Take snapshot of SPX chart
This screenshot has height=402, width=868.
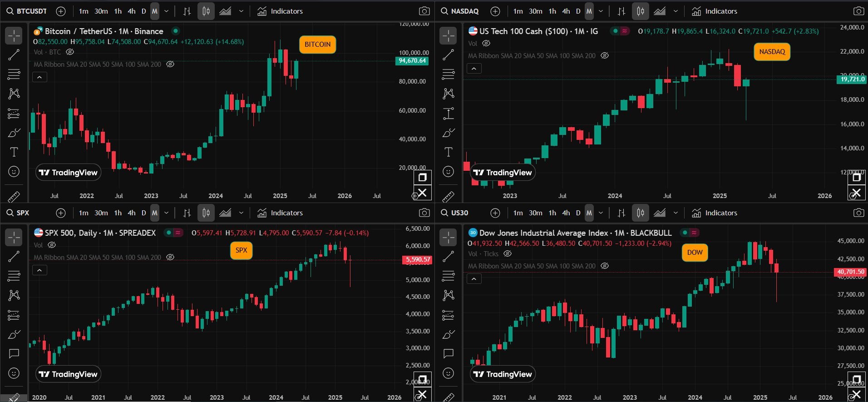(x=424, y=213)
